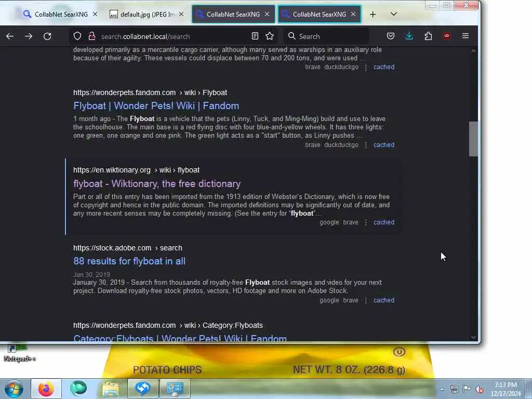Reload the page with the refresh icon
The height and width of the screenshot is (399, 532).
click(47, 36)
